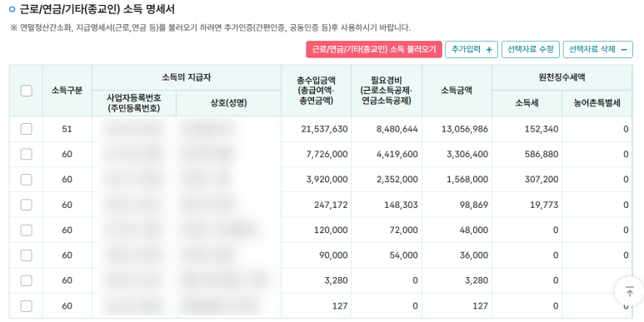Click the 2,352,000 expense cell
This screenshot has width=644, height=322.
387,179
